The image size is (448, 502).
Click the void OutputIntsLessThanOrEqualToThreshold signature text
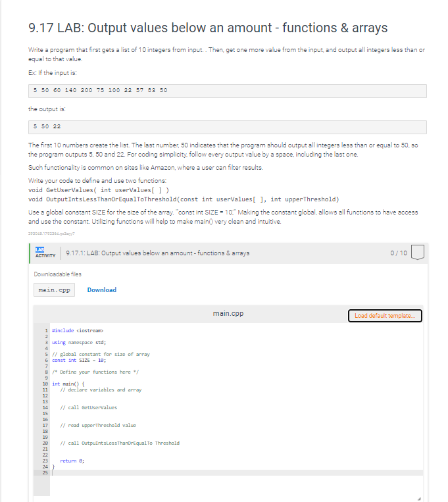[184, 199]
